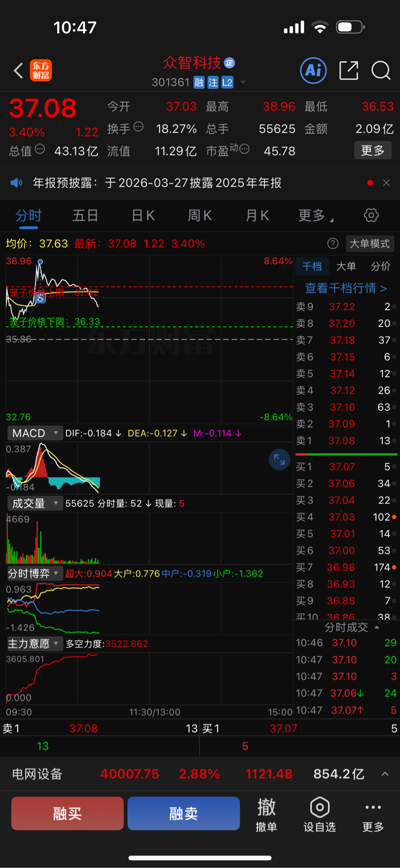Collapse the 分时成交 section arrow
Viewport: 400px width, 868px height.
[377, 627]
